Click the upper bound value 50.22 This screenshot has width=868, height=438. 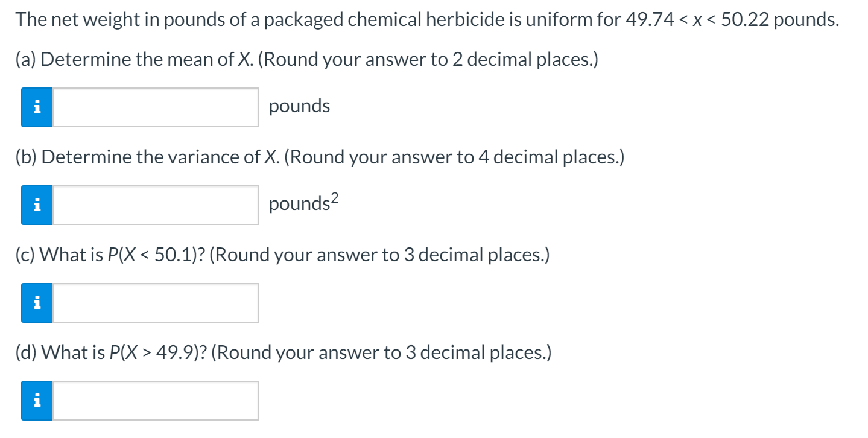(x=745, y=21)
